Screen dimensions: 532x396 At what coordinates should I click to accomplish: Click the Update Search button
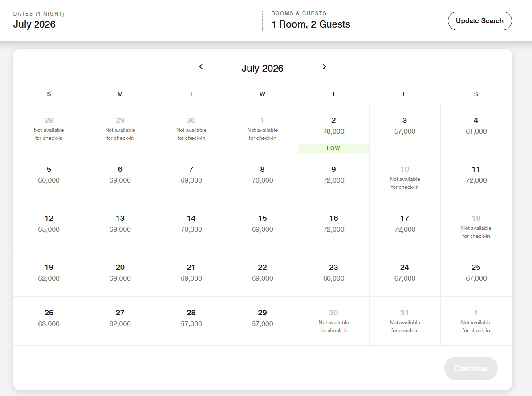pos(479,20)
